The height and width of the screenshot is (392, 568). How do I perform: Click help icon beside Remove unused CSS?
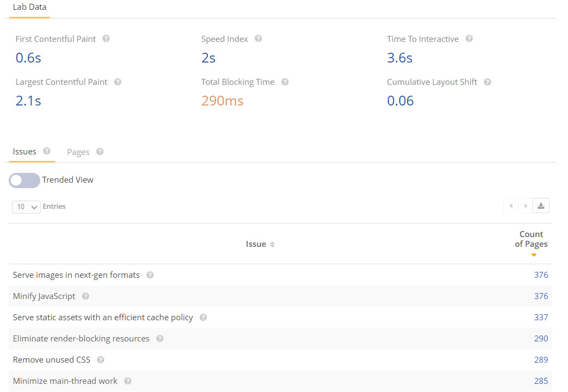tap(101, 360)
